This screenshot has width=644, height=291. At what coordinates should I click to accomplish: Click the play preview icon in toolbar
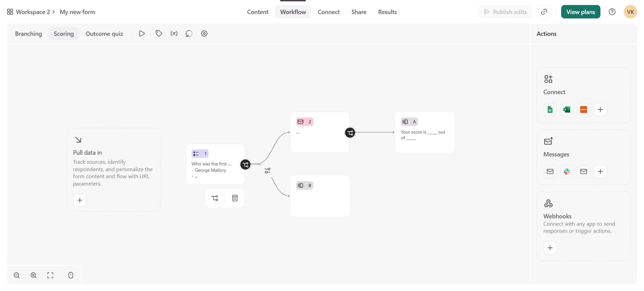point(142,33)
